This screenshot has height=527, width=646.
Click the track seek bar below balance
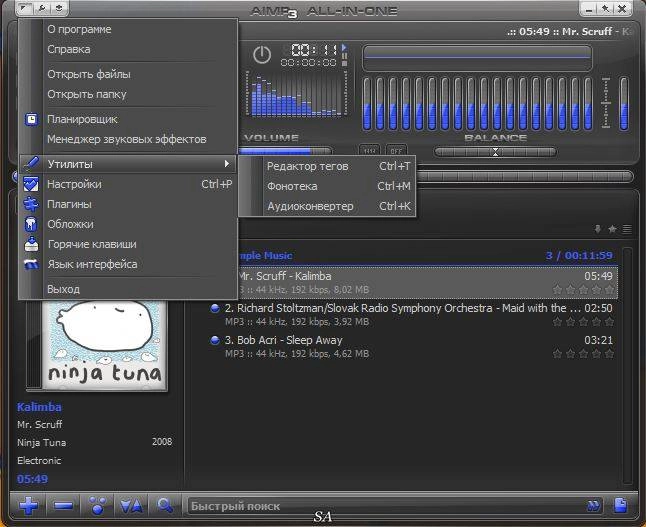[524, 177]
